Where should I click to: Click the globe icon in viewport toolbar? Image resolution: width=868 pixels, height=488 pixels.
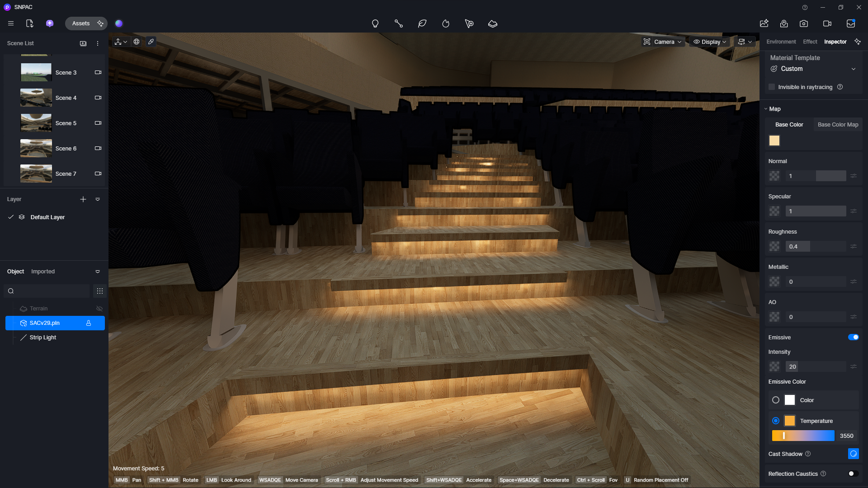(x=137, y=42)
